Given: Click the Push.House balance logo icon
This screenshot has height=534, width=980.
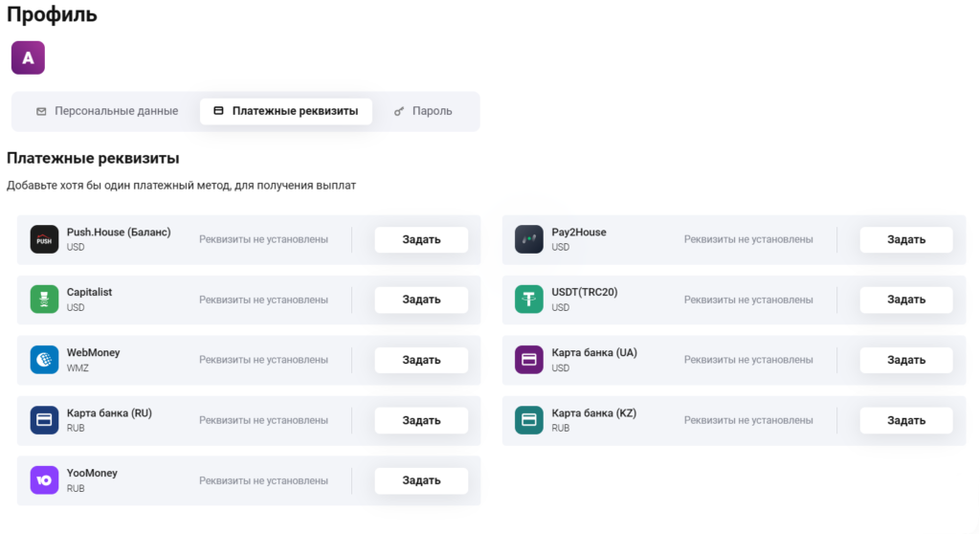Looking at the screenshot, I should [44, 239].
